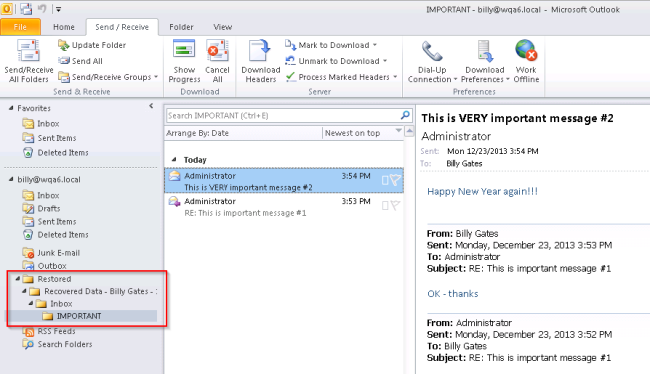
Task: Click Happy New Year again!!! text
Action: click(483, 191)
